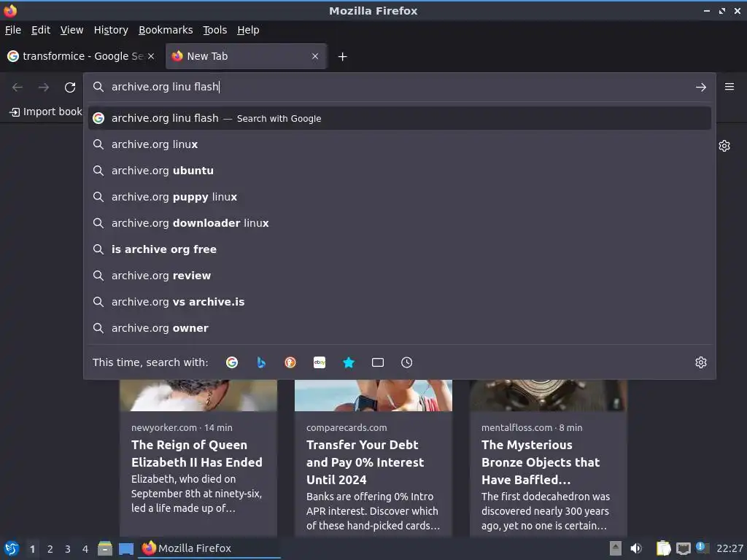
Task: Click Mozilla Firefox taskbar window button
Action: tap(209, 548)
